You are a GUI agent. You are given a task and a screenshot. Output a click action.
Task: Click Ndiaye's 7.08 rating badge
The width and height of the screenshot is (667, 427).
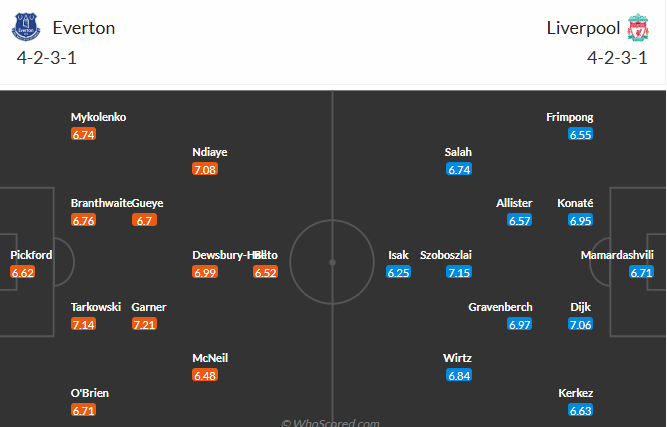(x=205, y=169)
